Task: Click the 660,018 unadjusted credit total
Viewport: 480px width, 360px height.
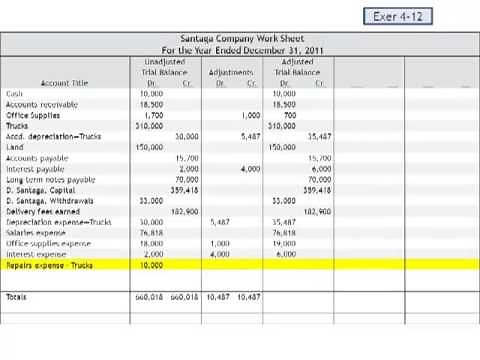Action: coord(184,297)
